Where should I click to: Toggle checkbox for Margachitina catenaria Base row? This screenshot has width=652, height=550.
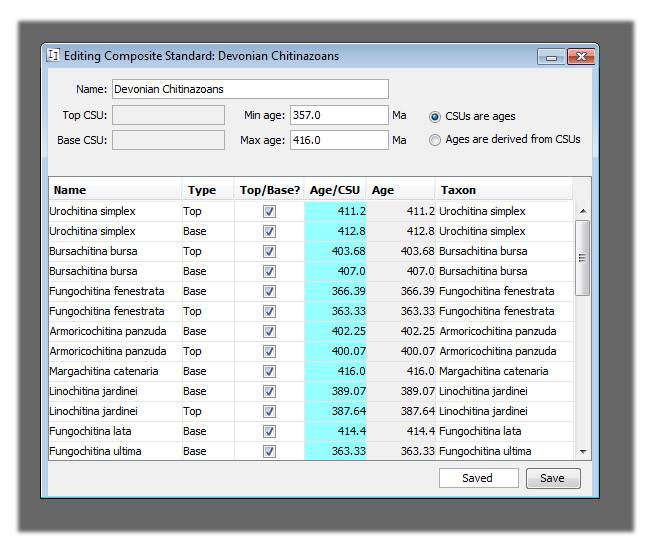point(269,371)
